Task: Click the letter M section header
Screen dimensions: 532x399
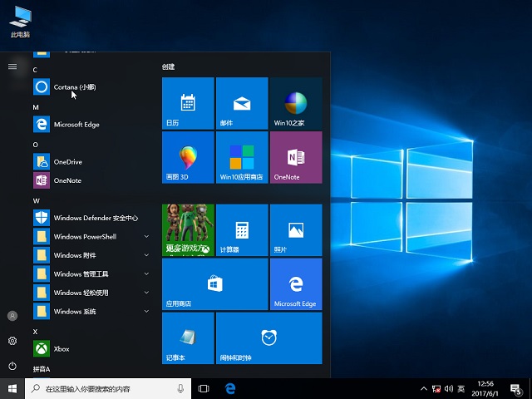Action: click(x=36, y=107)
